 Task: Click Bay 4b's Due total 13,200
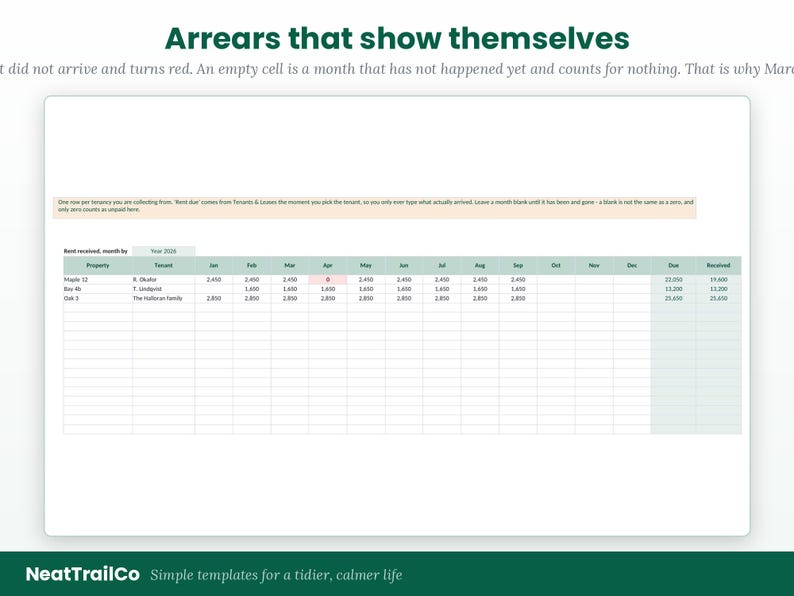click(673, 289)
